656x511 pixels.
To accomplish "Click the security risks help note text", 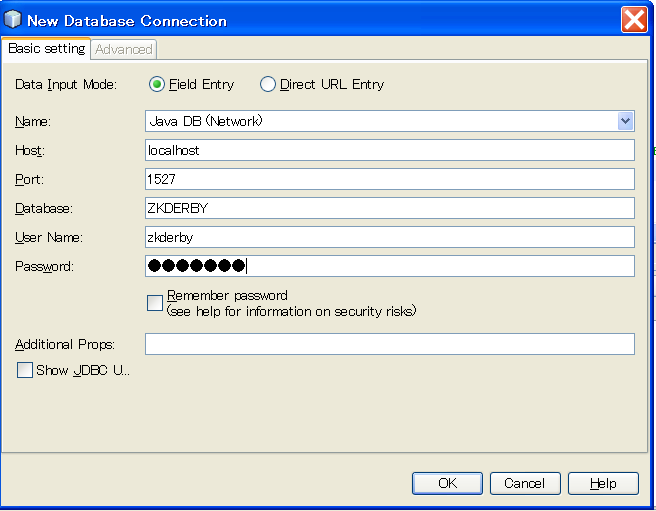I will pyautogui.click(x=291, y=311).
